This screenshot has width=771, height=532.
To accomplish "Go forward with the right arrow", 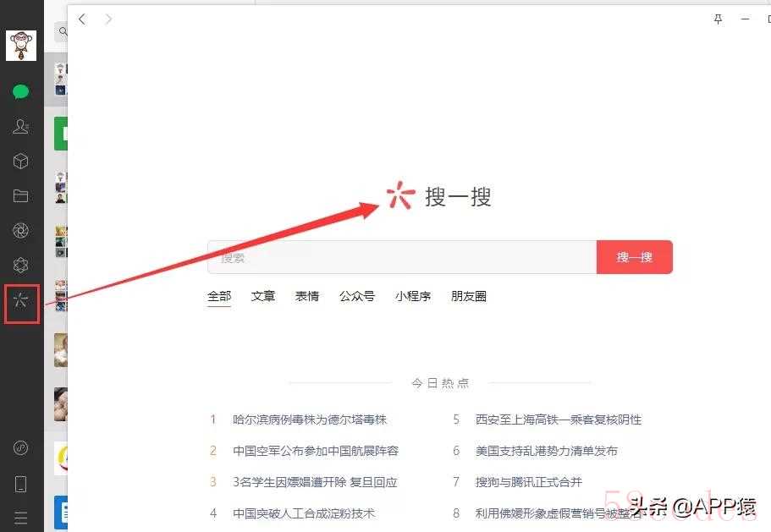I will point(108,19).
